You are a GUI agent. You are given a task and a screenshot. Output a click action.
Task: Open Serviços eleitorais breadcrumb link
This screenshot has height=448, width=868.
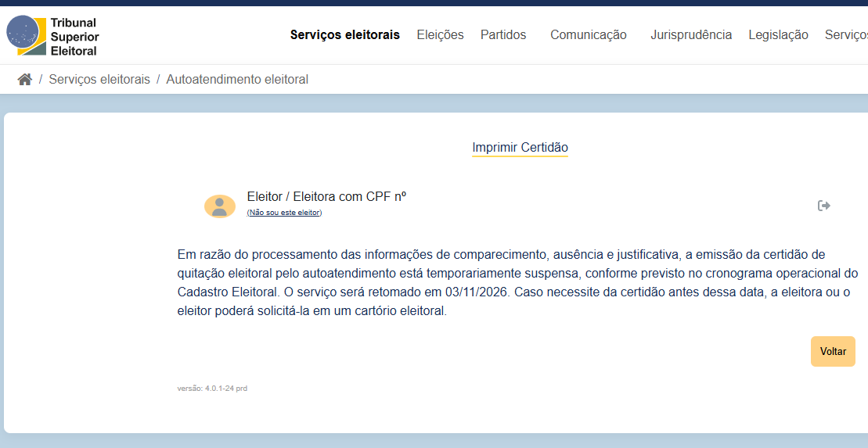[x=99, y=80]
